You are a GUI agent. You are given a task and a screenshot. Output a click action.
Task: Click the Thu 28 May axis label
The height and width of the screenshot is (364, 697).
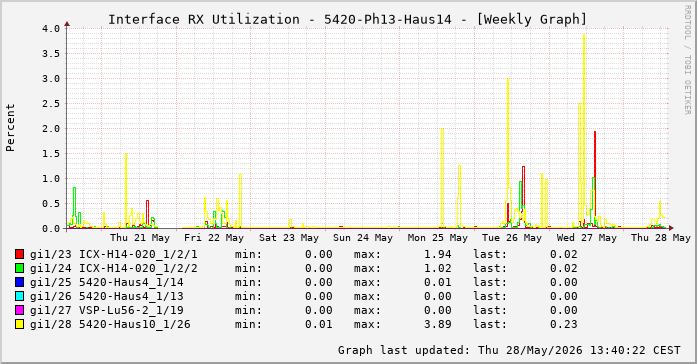[661, 238]
